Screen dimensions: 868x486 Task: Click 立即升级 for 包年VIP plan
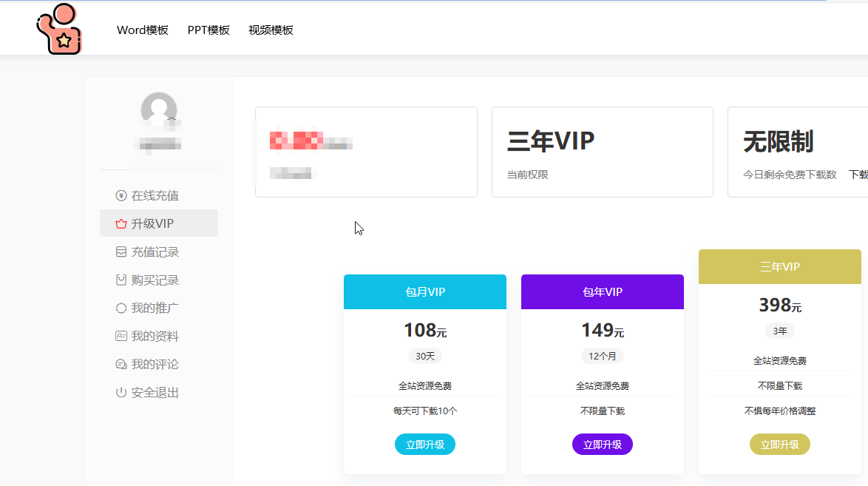click(x=603, y=445)
